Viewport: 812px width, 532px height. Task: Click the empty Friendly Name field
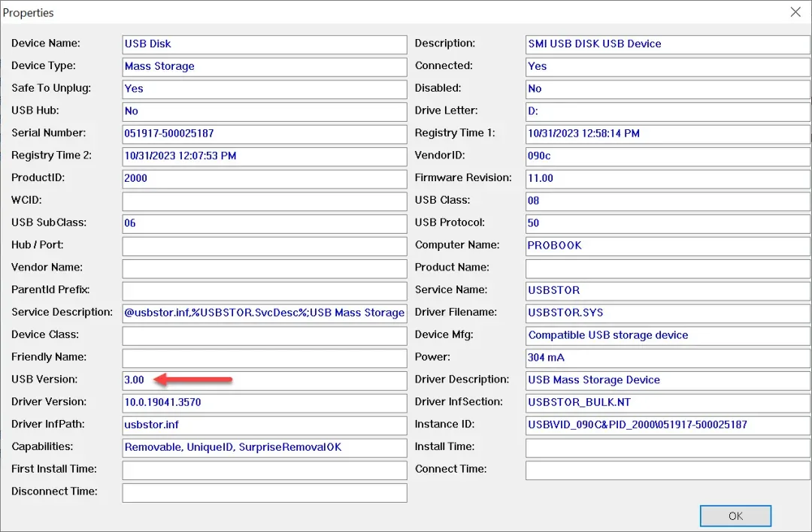264,358
